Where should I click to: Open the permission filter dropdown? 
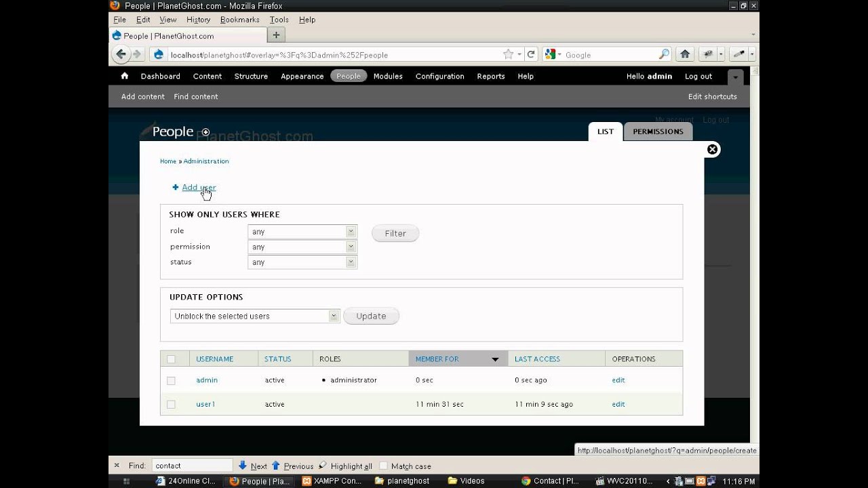point(302,247)
